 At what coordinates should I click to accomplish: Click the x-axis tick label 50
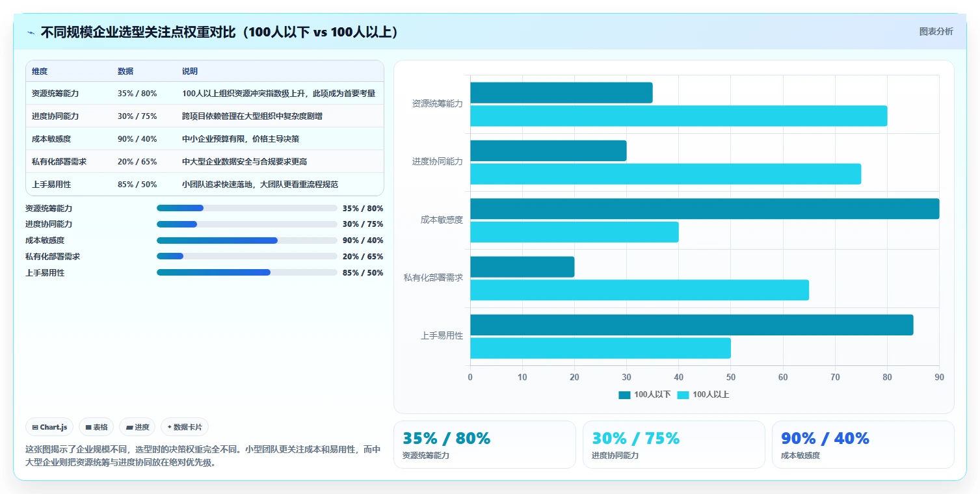(731, 377)
